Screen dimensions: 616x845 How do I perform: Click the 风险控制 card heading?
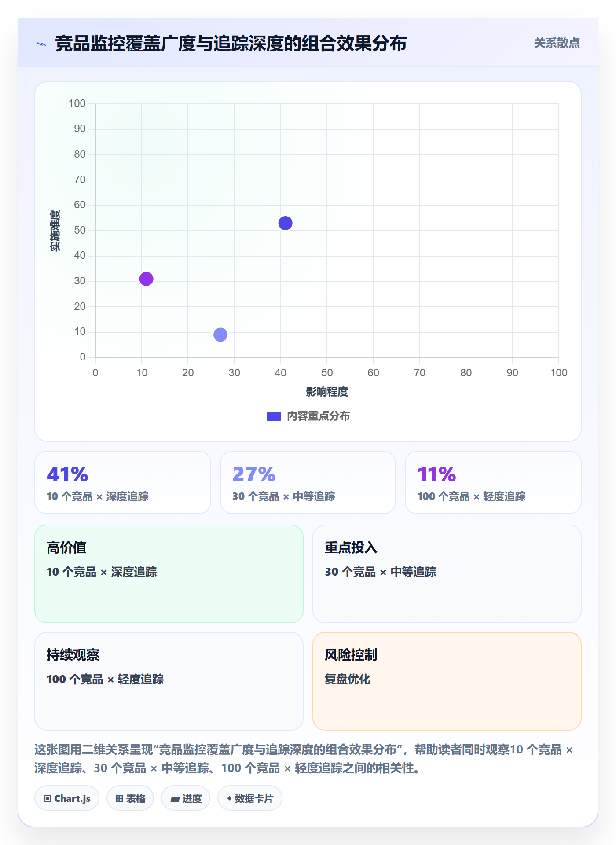[351, 655]
